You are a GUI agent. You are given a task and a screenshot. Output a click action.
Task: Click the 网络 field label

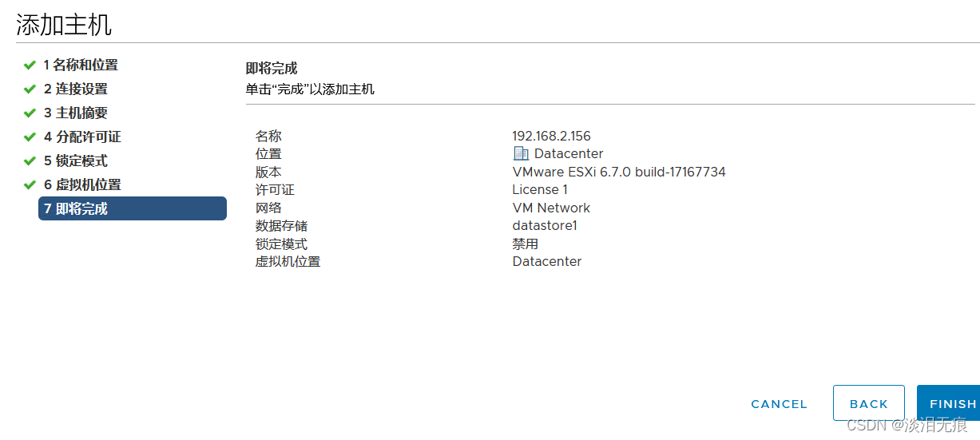click(268, 208)
